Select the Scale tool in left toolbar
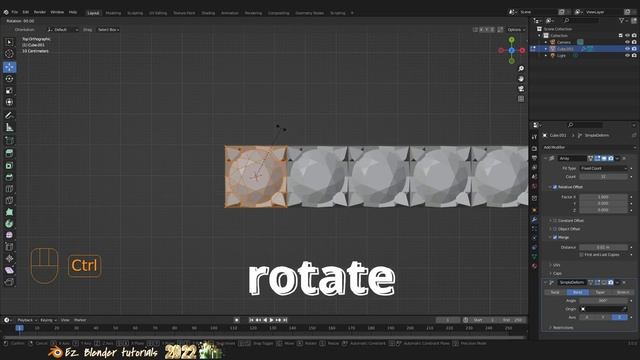This screenshot has height=360, width=640. tap(9, 91)
